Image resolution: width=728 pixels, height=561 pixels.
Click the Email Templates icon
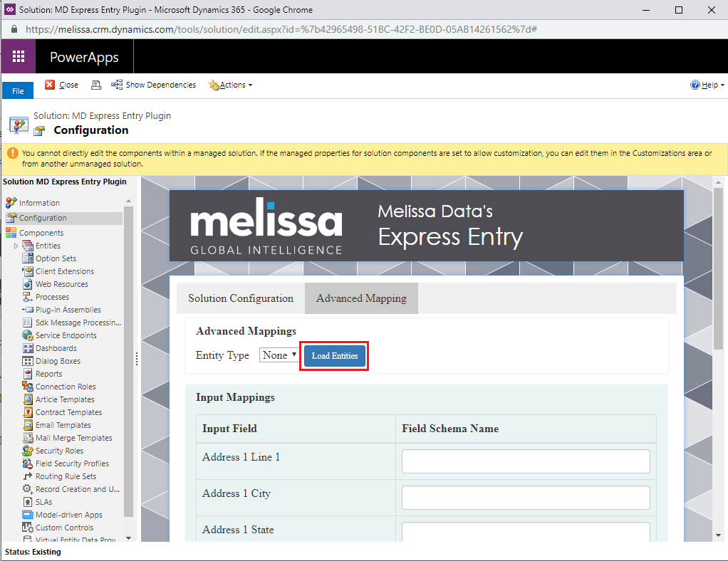click(28, 425)
